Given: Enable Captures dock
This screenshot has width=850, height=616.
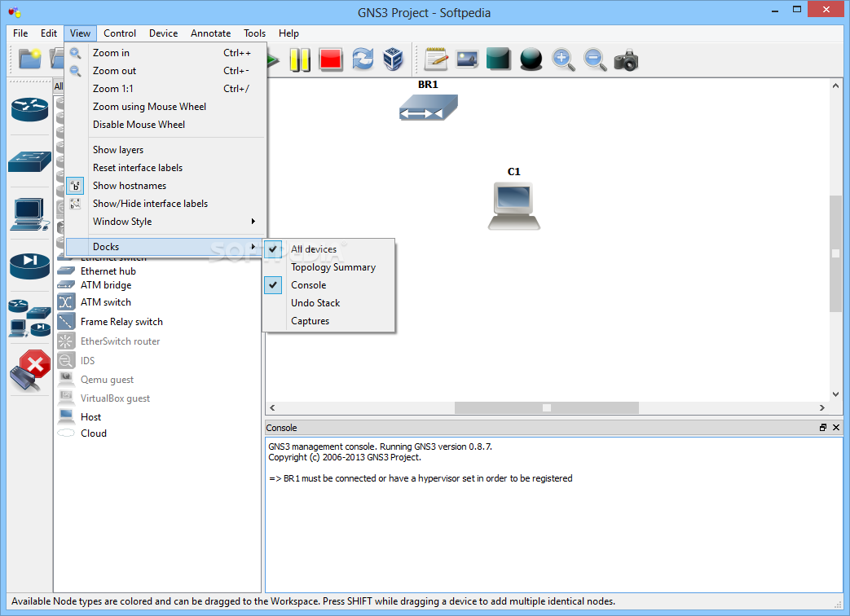Looking at the screenshot, I should click(x=328, y=321).
